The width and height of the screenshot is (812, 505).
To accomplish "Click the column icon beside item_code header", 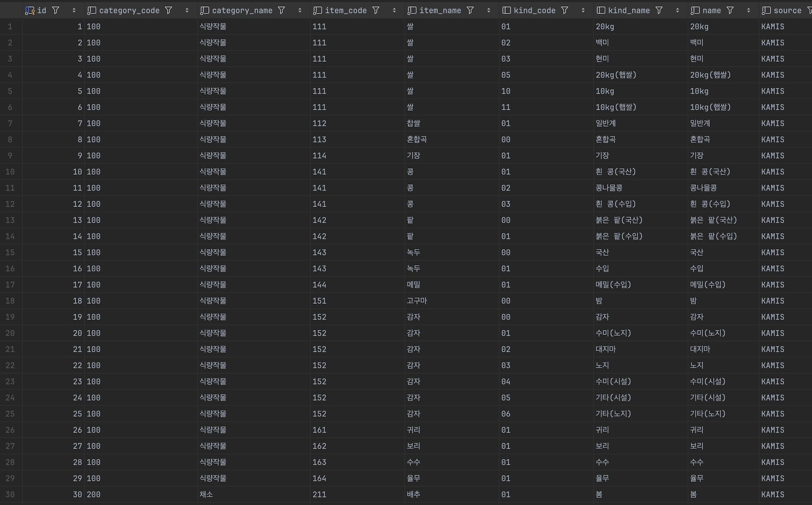I will pos(318,11).
